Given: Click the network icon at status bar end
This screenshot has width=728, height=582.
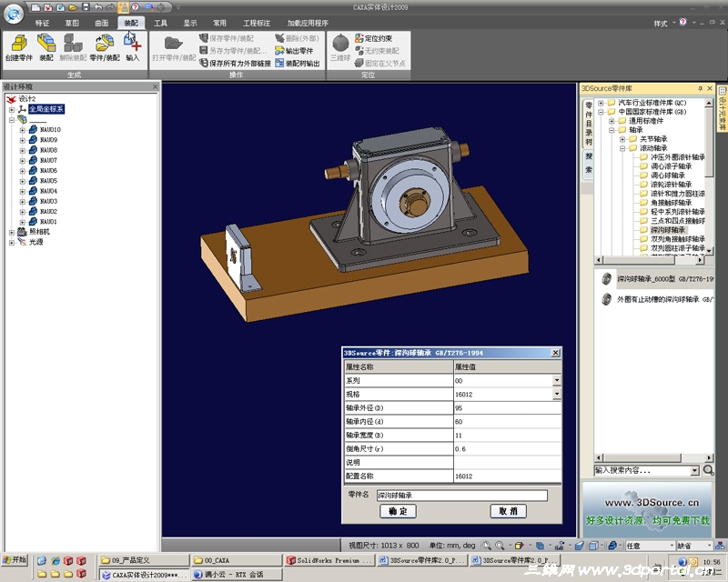Looking at the screenshot, I should click(721, 546).
